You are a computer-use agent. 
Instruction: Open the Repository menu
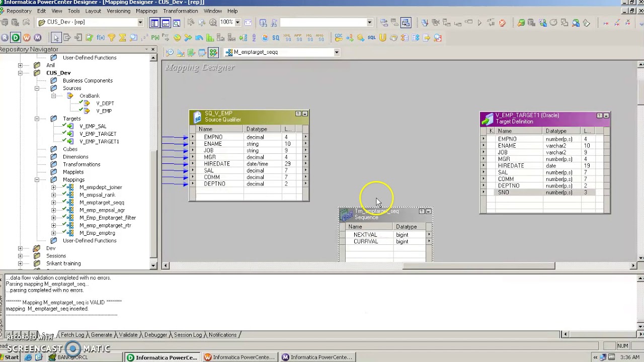pos(19,11)
